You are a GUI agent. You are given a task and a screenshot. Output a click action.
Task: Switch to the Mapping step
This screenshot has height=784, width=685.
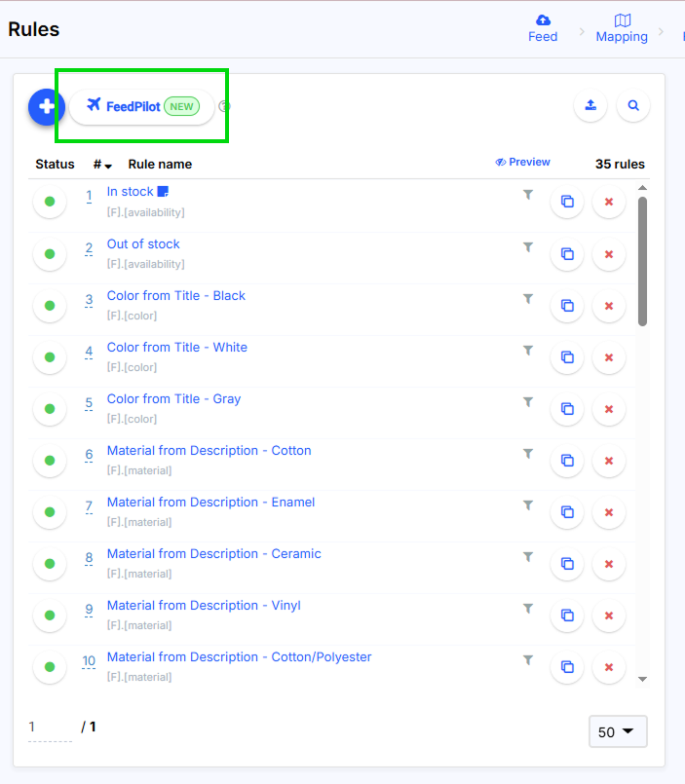pyautogui.click(x=622, y=28)
